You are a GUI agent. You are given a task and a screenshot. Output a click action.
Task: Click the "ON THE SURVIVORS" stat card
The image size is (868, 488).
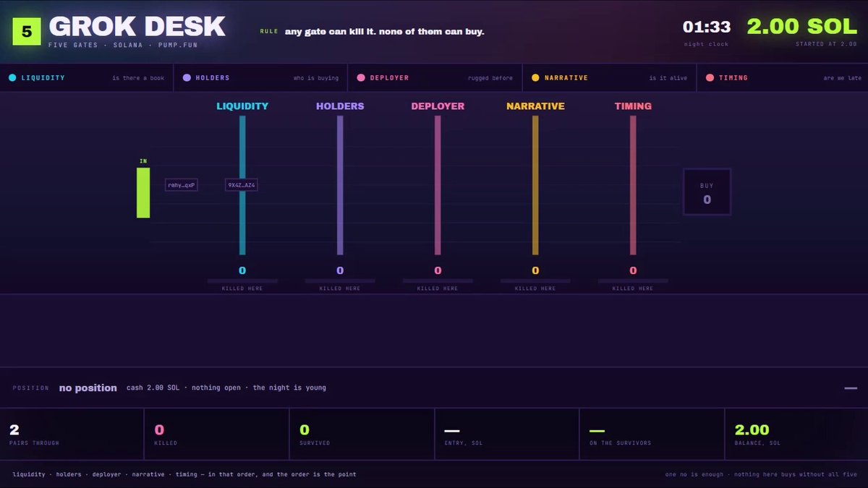(652, 434)
